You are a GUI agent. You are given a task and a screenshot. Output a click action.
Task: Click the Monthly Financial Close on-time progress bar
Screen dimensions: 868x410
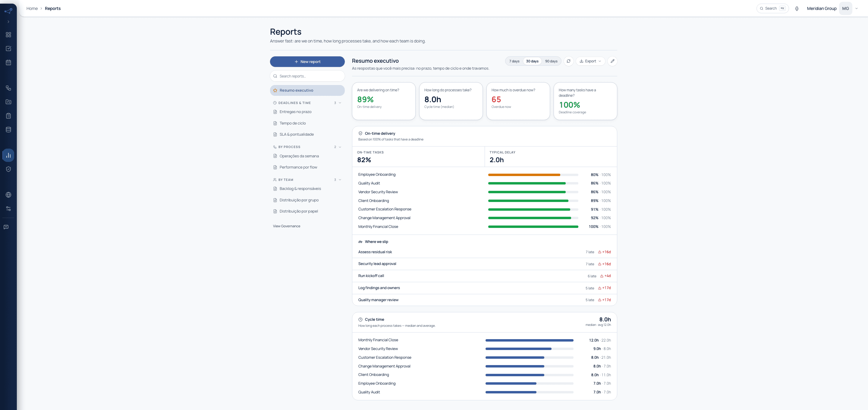[533, 227]
